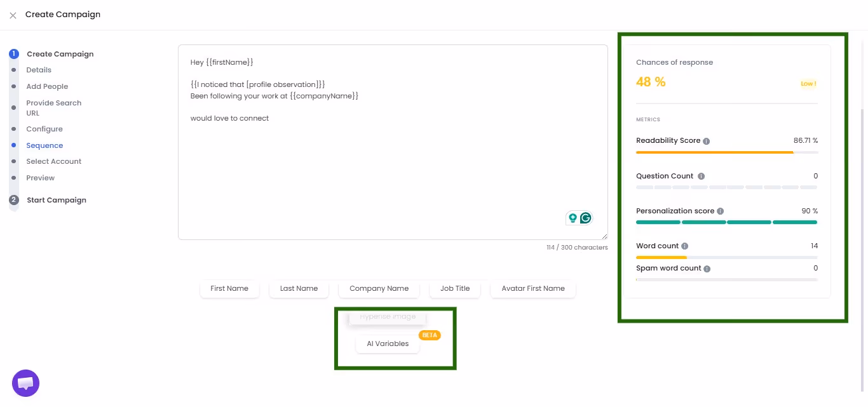Viewport: 868px width, 407px height.
Task: Click the METRICS section label
Action: (x=648, y=119)
